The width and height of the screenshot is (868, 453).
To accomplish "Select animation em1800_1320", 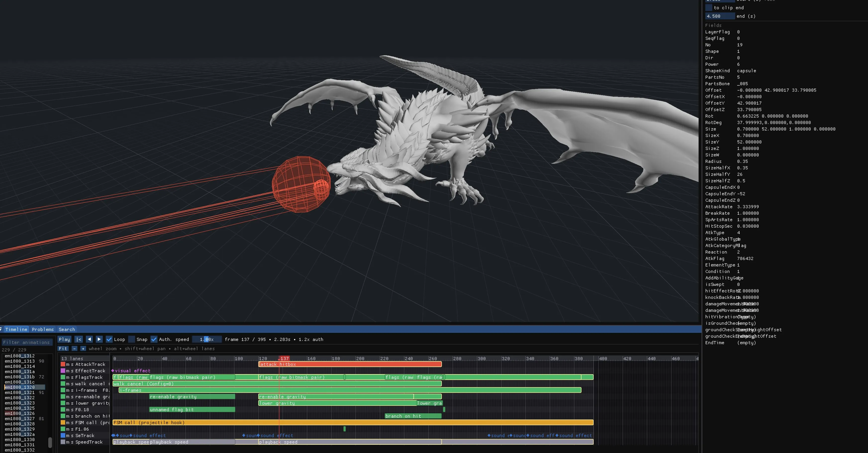I will pyautogui.click(x=25, y=387).
